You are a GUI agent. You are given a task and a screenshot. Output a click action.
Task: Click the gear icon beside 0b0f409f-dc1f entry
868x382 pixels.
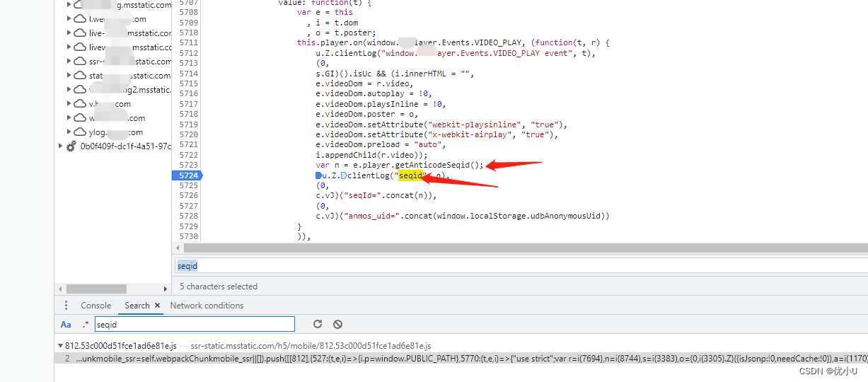click(x=71, y=146)
